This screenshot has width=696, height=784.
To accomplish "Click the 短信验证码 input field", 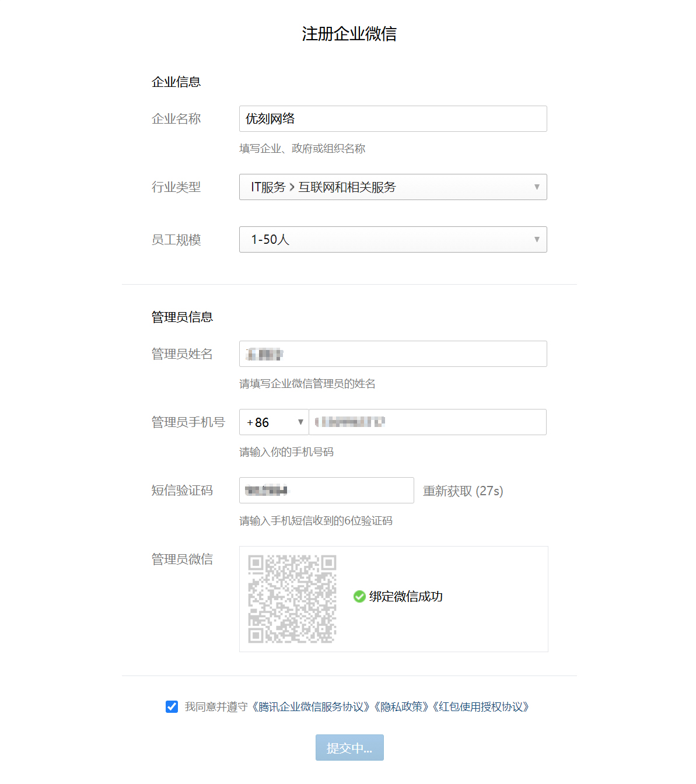I will [x=326, y=490].
